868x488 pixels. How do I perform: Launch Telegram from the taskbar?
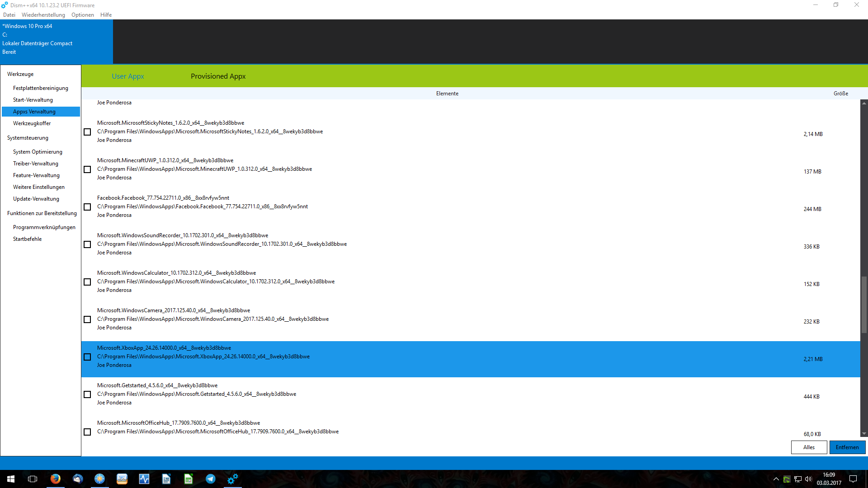pos(211,479)
